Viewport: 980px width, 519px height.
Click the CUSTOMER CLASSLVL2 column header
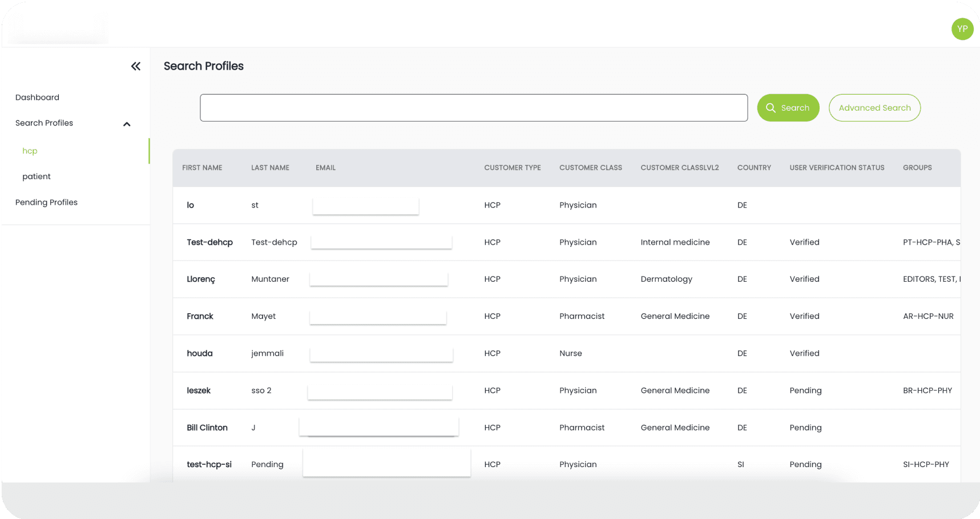pyautogui.click(x=680, y=168)
